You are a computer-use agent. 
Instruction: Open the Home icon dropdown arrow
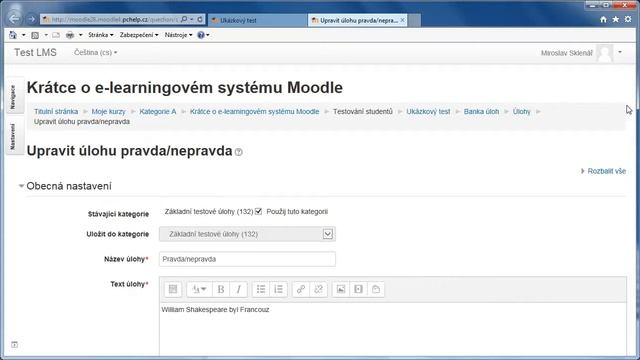click(23, 35)
